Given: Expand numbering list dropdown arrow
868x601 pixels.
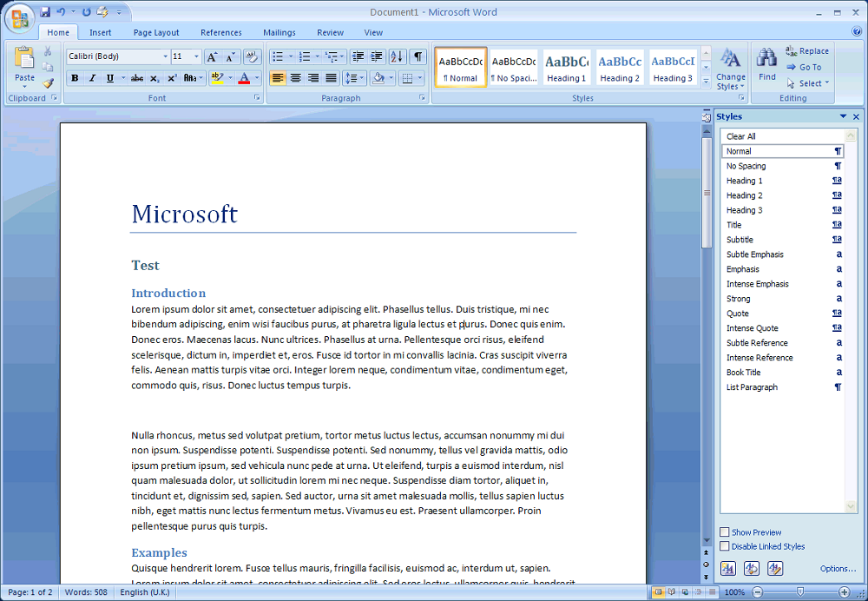Looking at the screenshot, I should pyautogui.click(x=317, y=56).
